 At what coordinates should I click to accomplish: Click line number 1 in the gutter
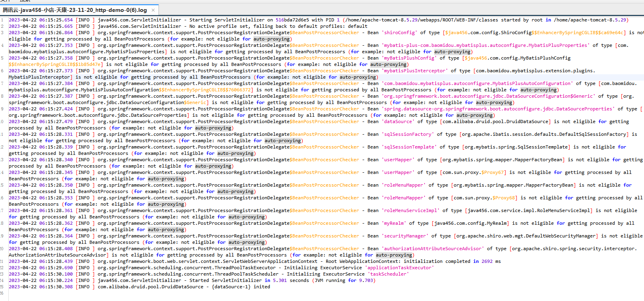click(2, 20)
